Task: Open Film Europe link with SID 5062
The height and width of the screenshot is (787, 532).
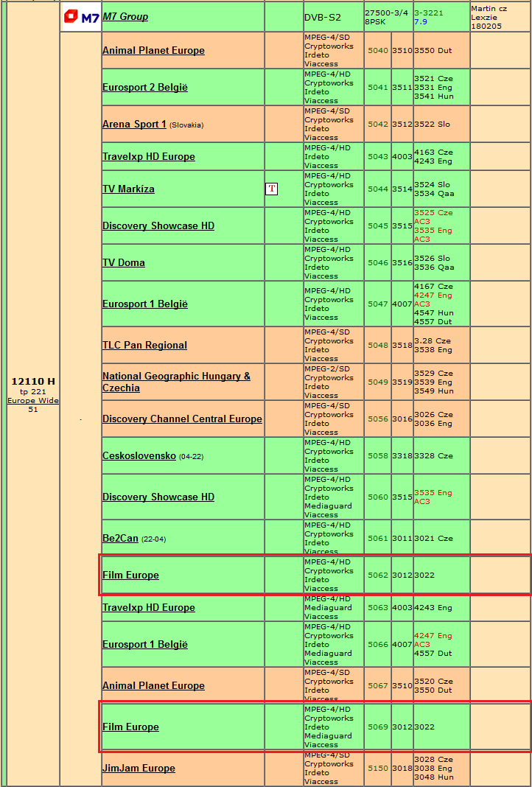Action: (x=130, y=576)
